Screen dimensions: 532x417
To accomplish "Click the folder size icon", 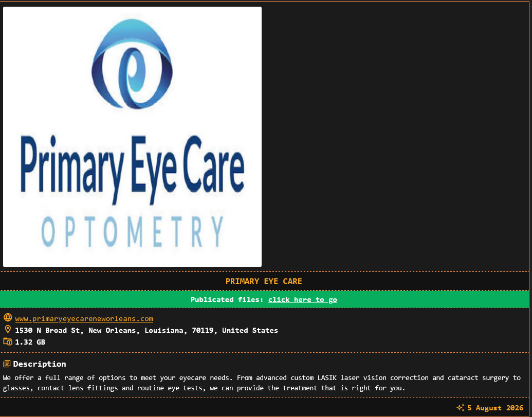I will pyautogui.click(x=8, y=342).
